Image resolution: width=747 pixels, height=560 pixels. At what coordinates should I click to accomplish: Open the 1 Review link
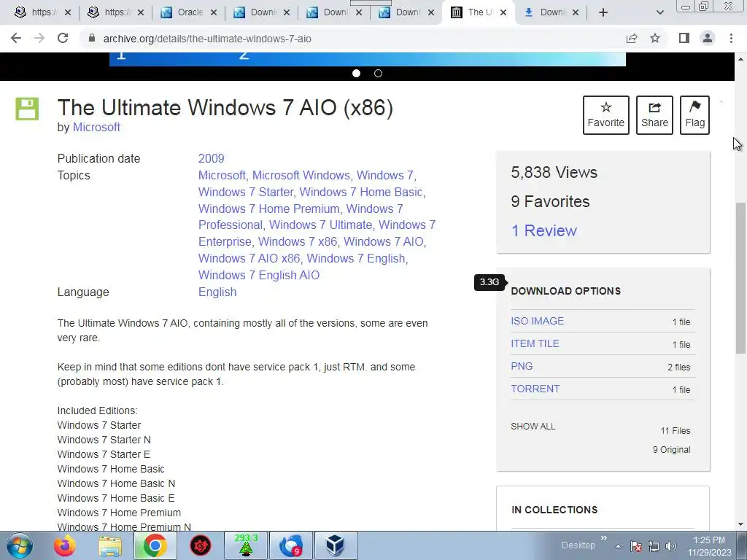(543, 231)
